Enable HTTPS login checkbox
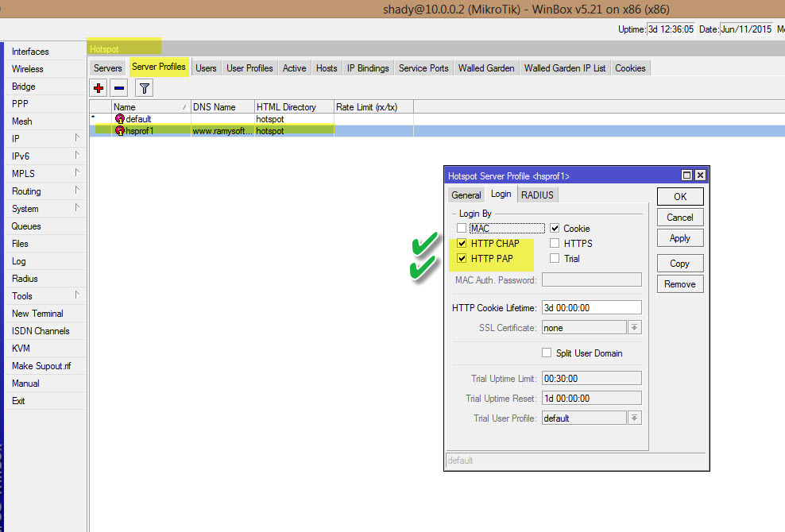 [x=555, y=243]
